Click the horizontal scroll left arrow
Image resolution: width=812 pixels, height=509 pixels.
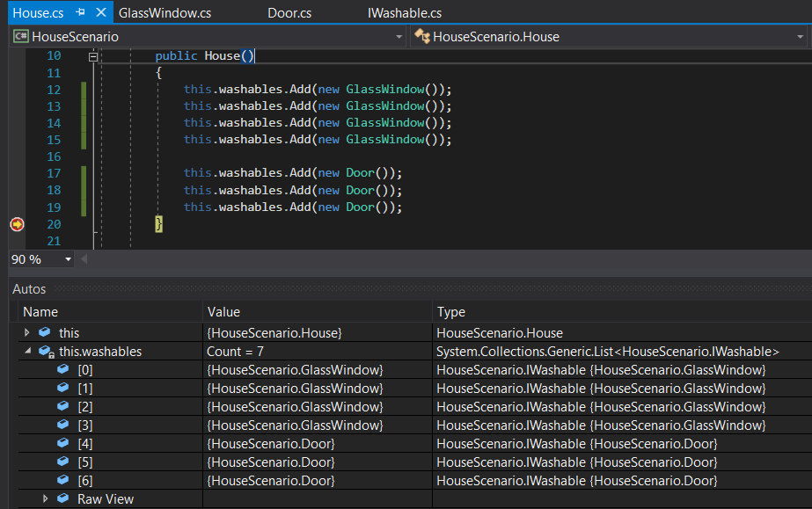(x=84, y=259)
